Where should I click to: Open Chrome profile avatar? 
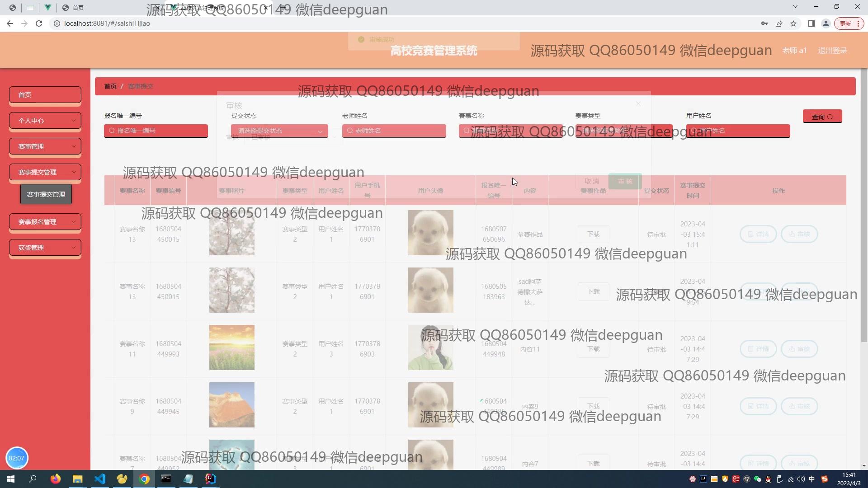[x=826, y=23]
